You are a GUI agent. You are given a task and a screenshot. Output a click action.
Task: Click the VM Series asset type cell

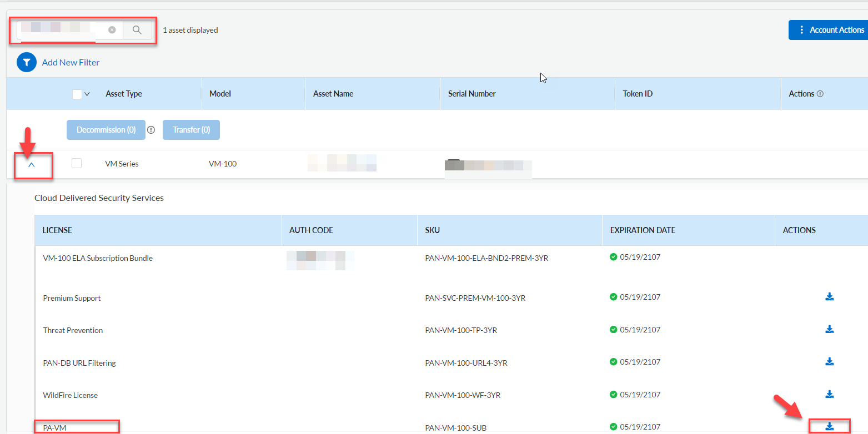coord(122,164)
